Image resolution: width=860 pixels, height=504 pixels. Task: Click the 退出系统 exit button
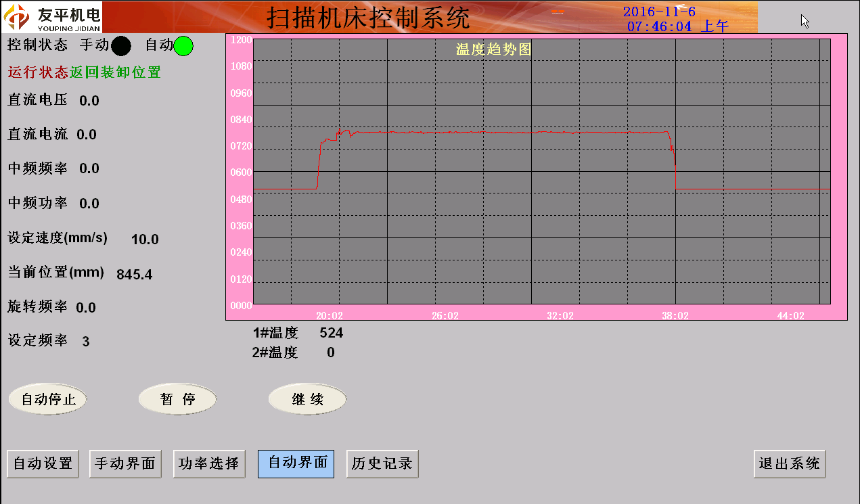[x=790, y=464]
